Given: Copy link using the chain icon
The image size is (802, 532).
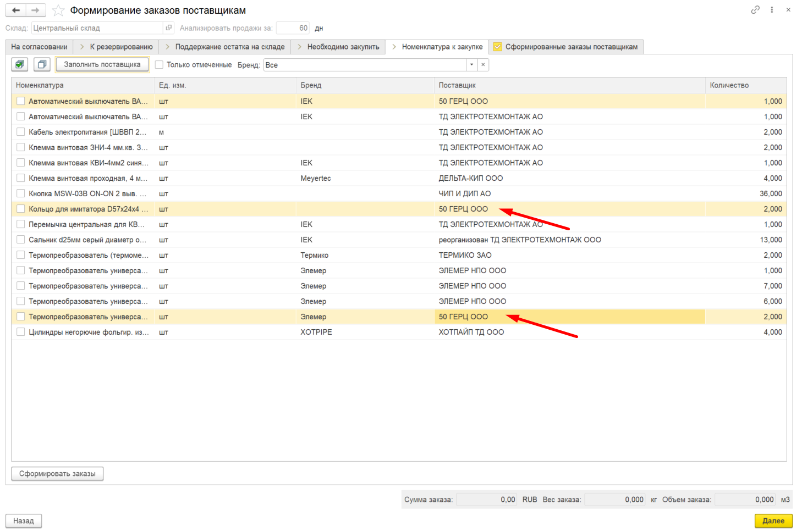Looking at the screenshot, I should pos(755,10).
